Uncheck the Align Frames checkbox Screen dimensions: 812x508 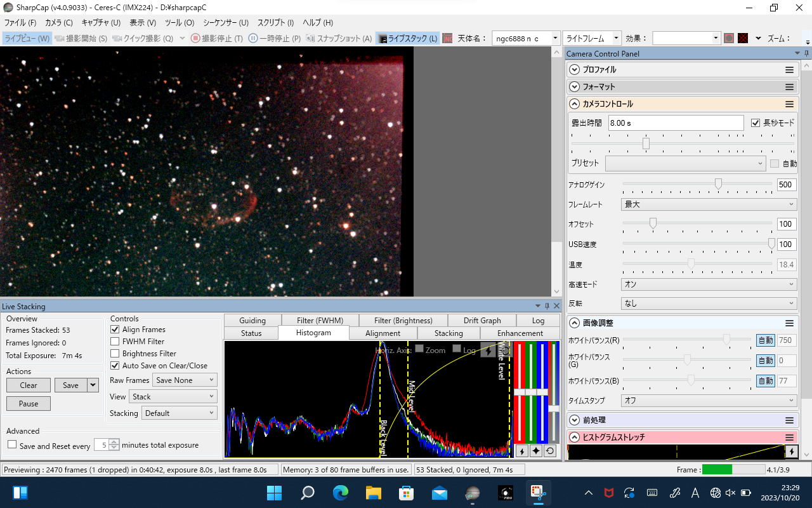(115, 330)
